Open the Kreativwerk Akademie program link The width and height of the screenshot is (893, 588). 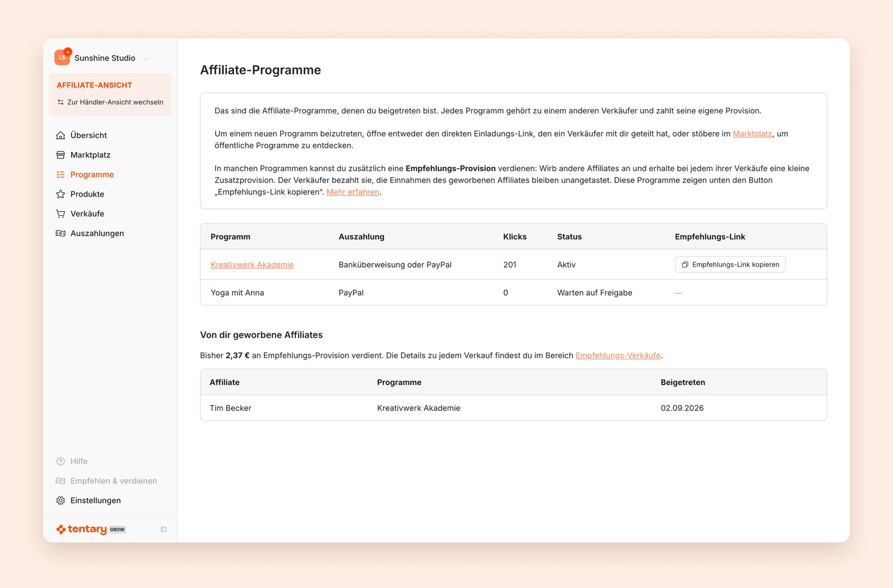point(252,265)
